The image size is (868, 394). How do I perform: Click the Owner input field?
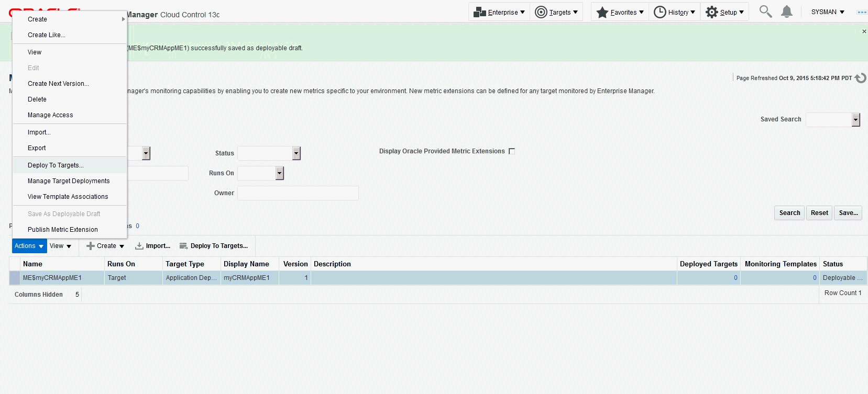pyautogui.click(x=298, y=193)
